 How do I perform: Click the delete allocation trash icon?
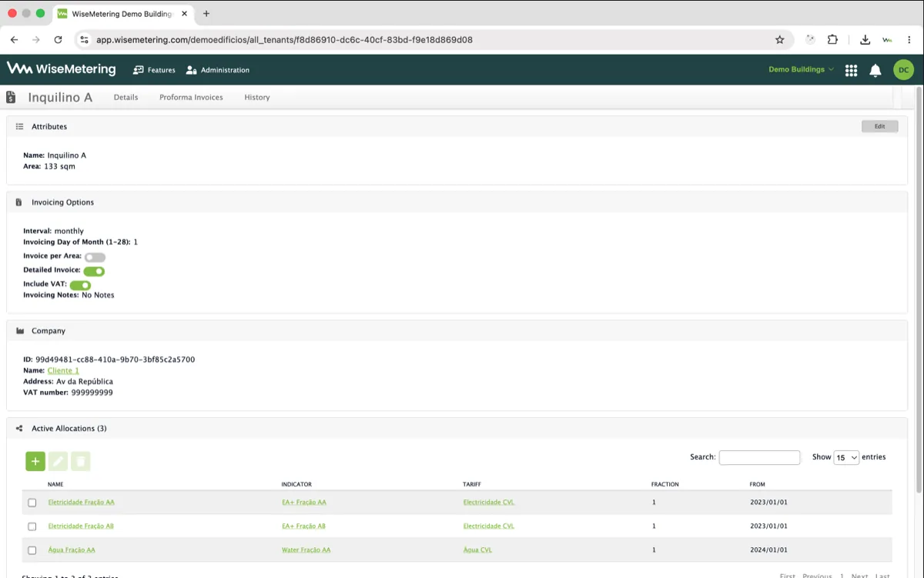point(81,461)
